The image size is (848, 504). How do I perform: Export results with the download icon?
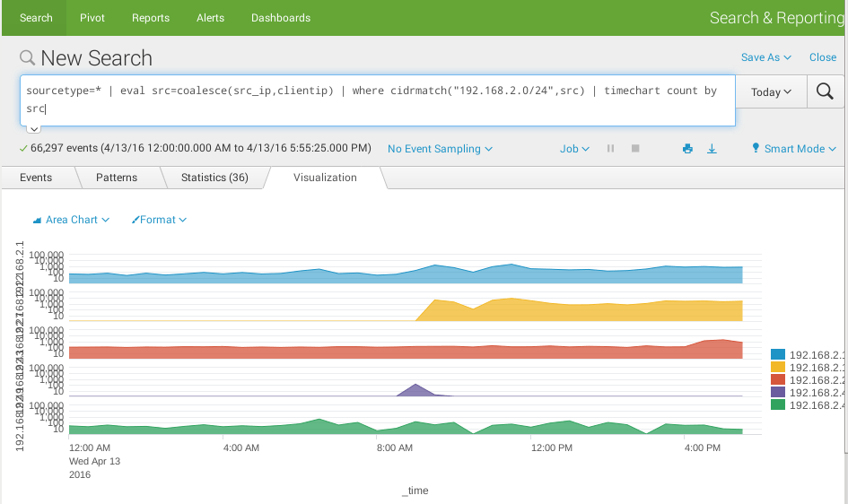click(712, 149)
